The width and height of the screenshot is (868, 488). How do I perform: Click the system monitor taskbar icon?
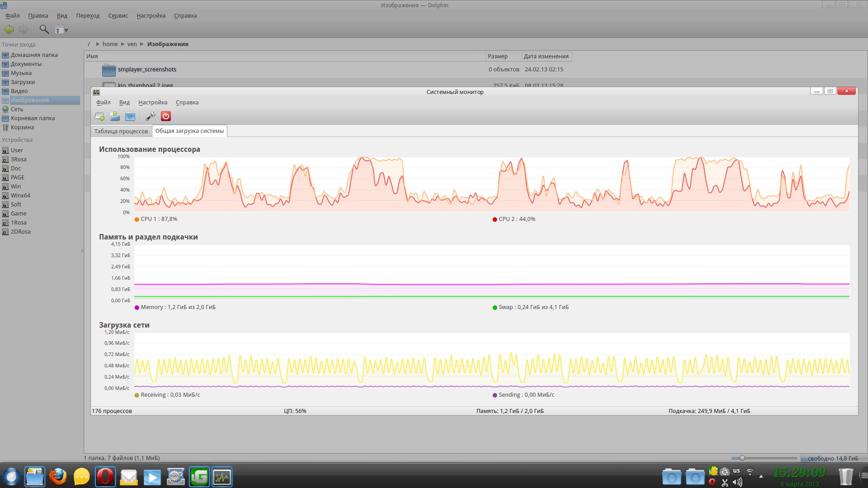(222, 477)
